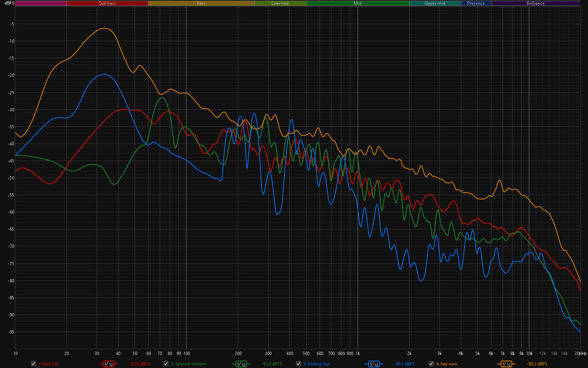The image size is (588, 368).
Task: Click the '-92,8 dBFS' readout value
Action: pyautogui.click(x=272, y=364)
